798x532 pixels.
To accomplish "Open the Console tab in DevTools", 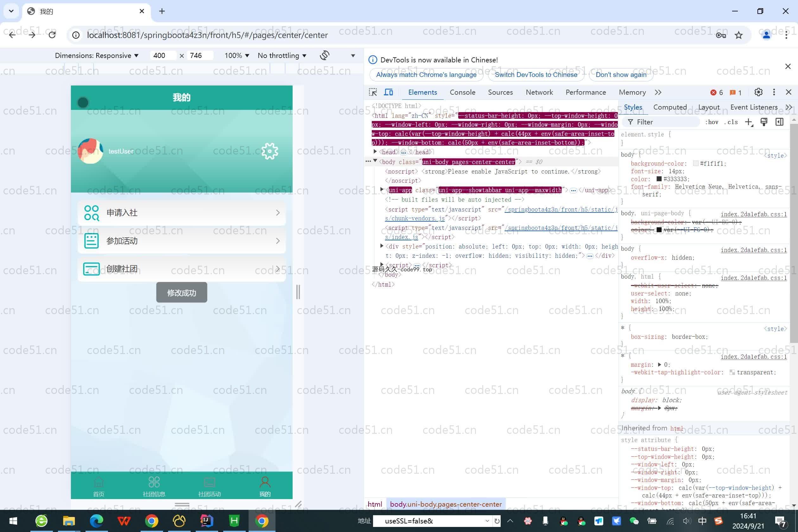I will click(x=462, y=92).
